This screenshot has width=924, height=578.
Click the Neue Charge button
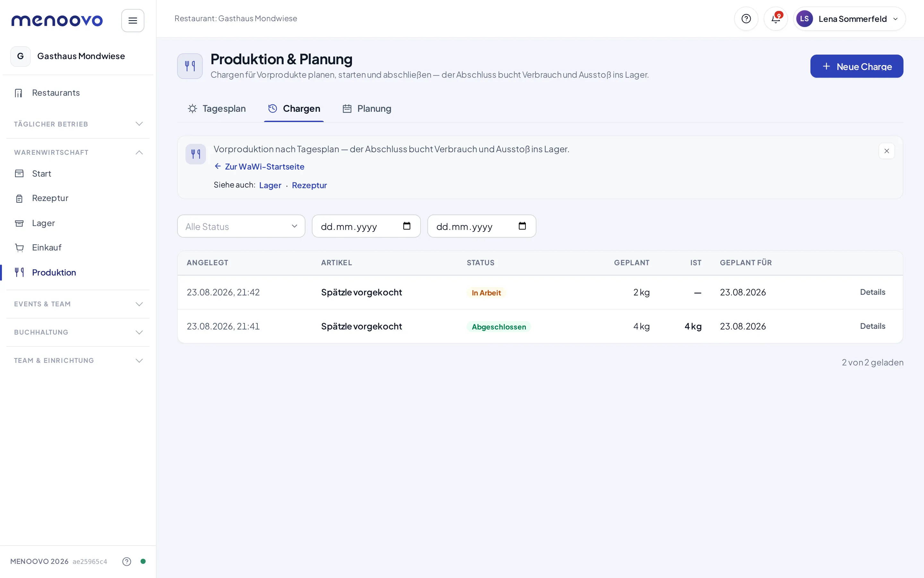[x=856, y=66]
